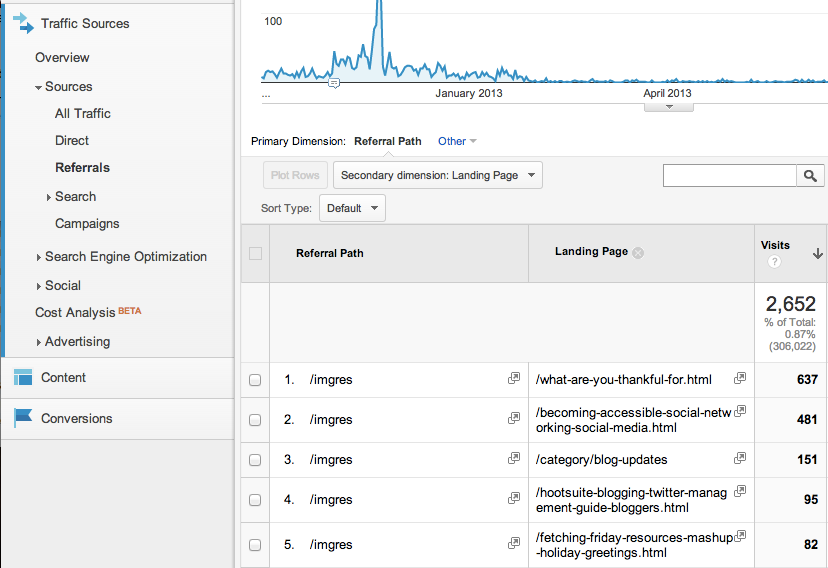This screenshot has width=828, height=568.
Task: Open the Other primary dimension dropdown
Action: pos(457,141)
